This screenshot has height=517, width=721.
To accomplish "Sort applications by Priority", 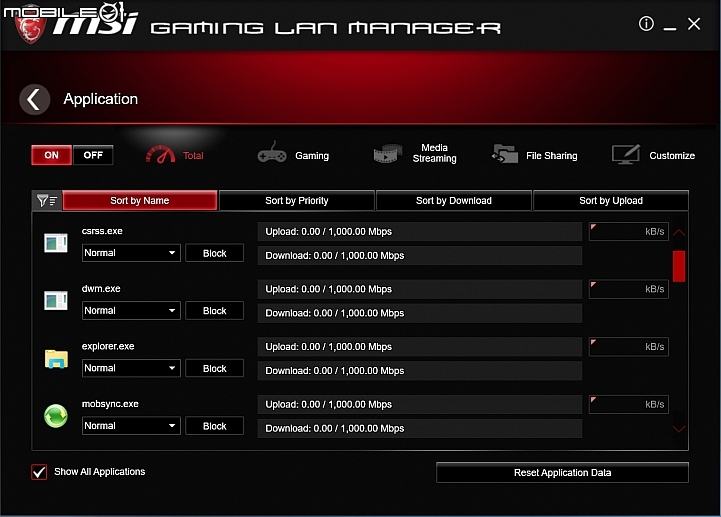I will [297, 201].
